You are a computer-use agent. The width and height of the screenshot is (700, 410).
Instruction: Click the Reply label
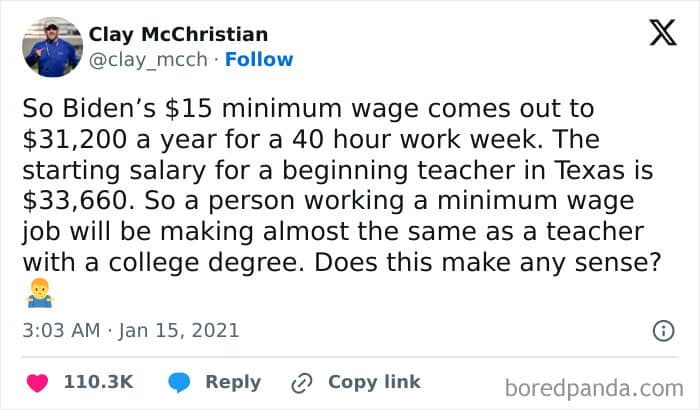click(x=233, y=382)
